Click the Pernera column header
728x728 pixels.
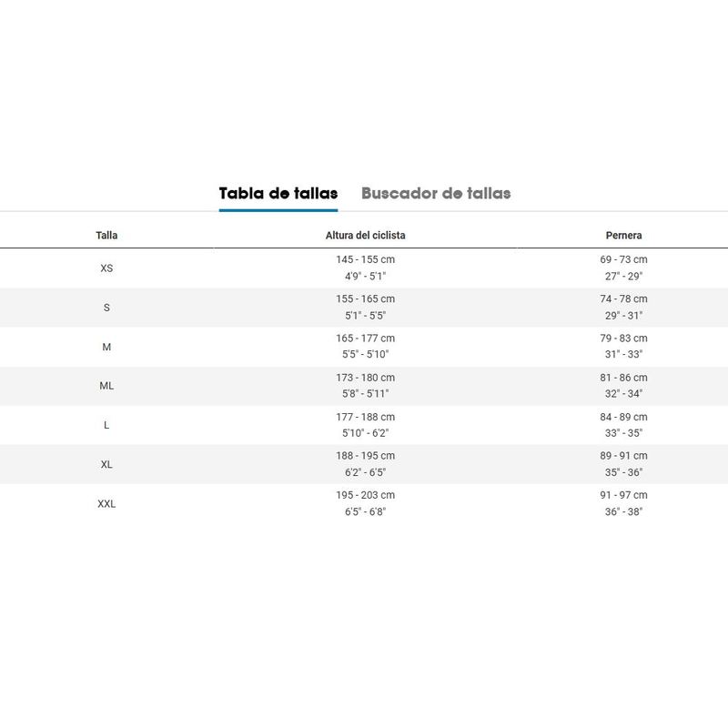623,236
